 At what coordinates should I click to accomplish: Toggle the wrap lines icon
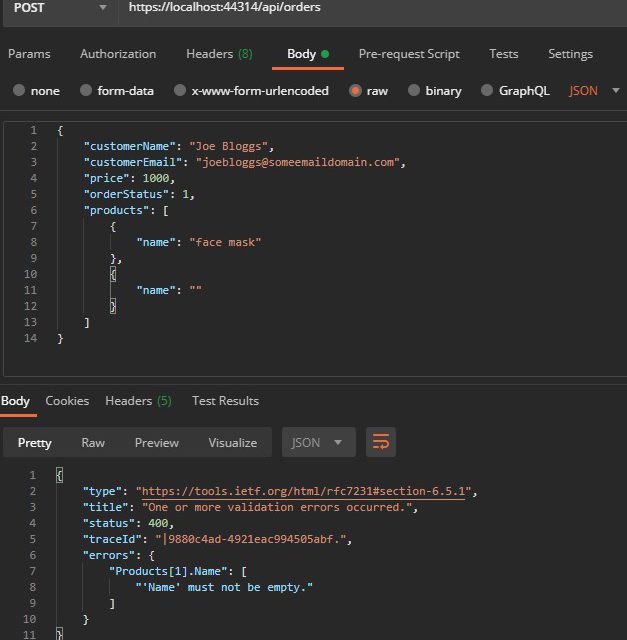point(381,442)
